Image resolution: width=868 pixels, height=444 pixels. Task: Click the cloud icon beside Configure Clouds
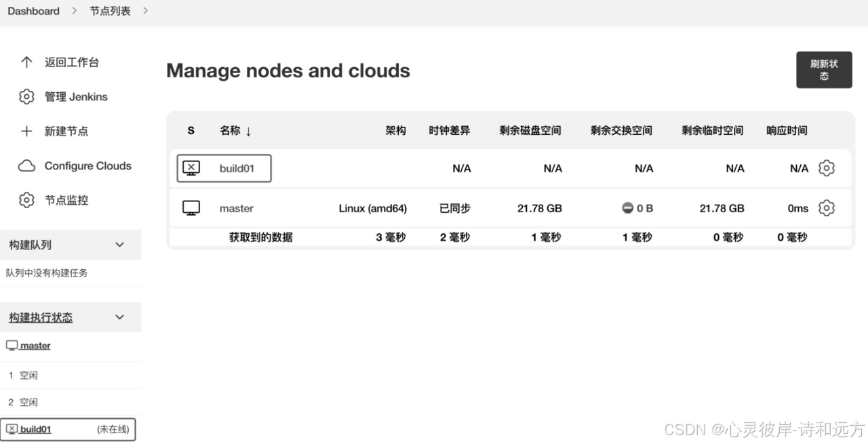[x=26, y=166]
